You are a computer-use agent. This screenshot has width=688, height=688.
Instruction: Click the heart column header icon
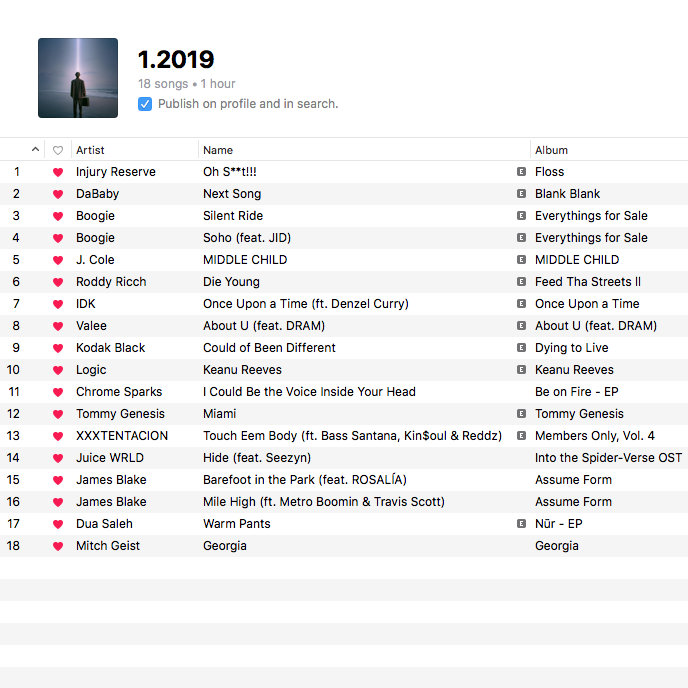[x=57, y=150]
